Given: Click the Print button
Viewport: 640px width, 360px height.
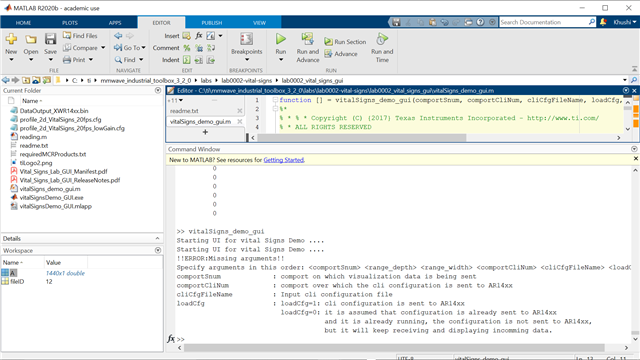Looking at the screenshot, I should [x=75, y=60].
